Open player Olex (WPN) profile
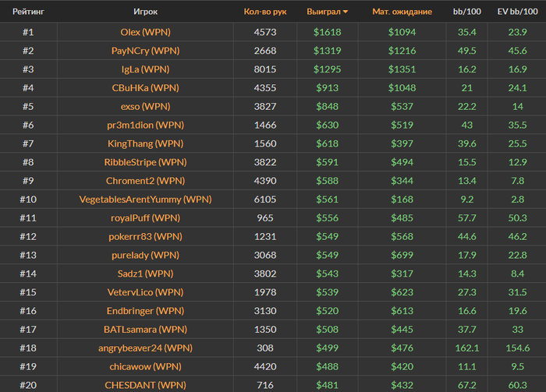Image resolution: width=546 pixels, height=392 pixels. (145, 32)
